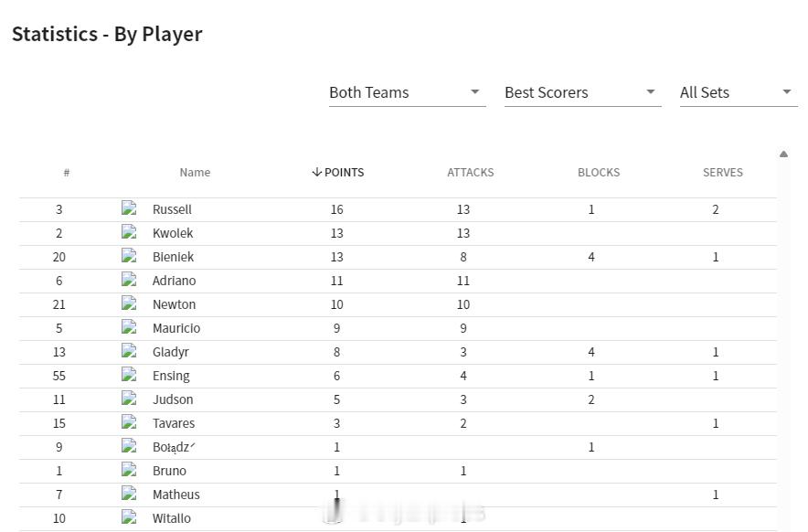Click Gladyr's player photo icon
808x532 pixels.
click(129, 351)
